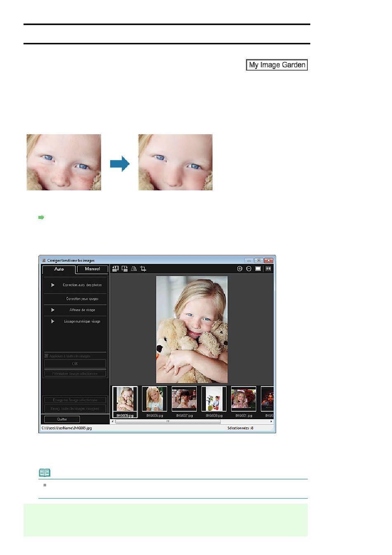Expand the Affineur de visage option
Image resolution: width=392 pixels, height=555 pixels.
(x=52, y=310)
